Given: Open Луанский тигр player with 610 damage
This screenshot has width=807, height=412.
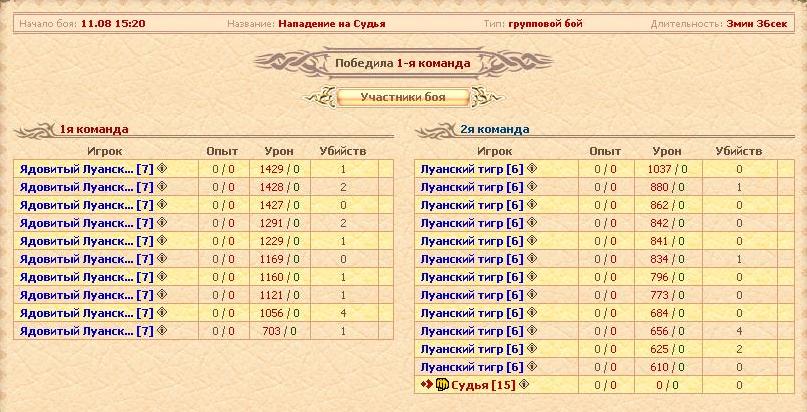Looking at the screenshot, I should 472,367.
